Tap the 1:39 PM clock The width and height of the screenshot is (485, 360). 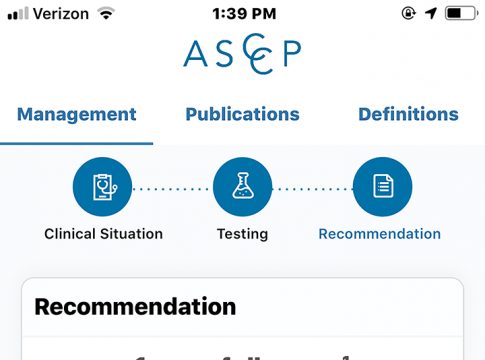(x=244, y=14)
